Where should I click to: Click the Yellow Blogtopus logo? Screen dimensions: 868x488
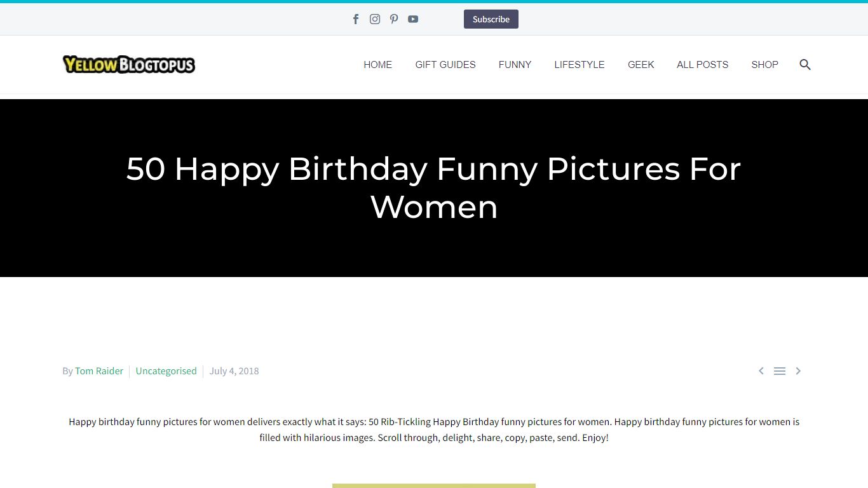(x=129, y=64)
